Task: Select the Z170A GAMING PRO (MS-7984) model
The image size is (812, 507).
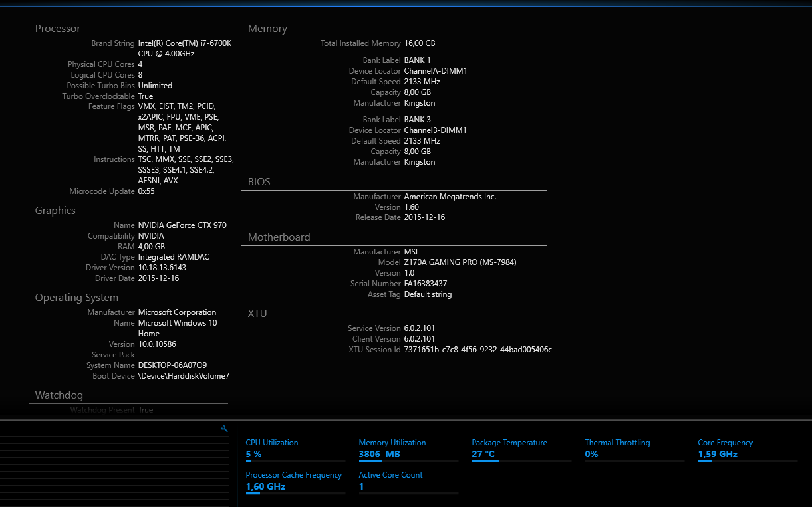Action: [460, 262]
